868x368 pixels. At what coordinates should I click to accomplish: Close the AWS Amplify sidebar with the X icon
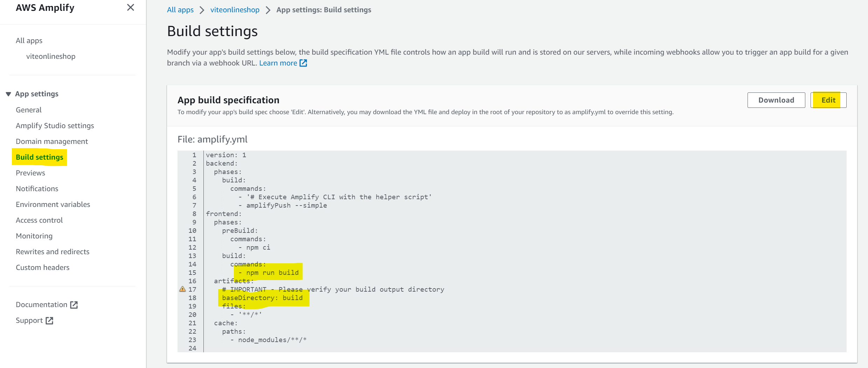131,7
